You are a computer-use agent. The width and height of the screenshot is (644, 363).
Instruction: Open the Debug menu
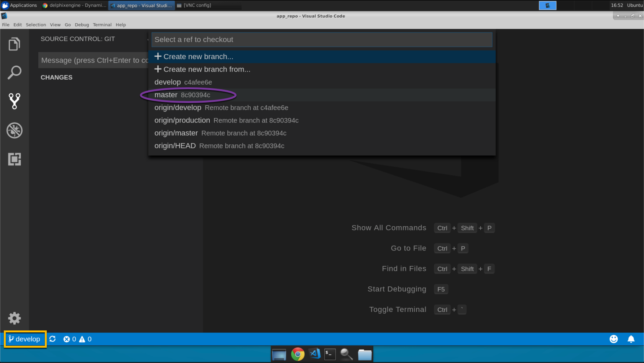point(82,25)
